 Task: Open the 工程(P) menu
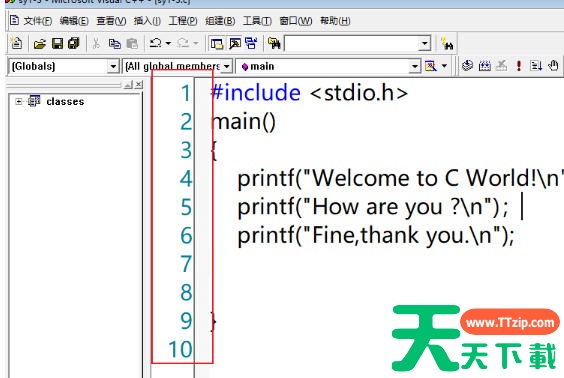coord(183,21)
